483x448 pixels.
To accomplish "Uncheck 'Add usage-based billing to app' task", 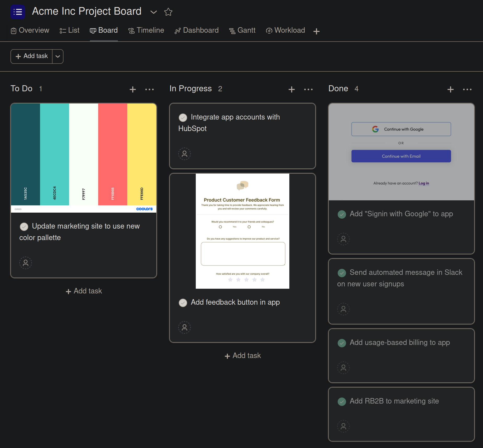I will click(x=342, y=343).
